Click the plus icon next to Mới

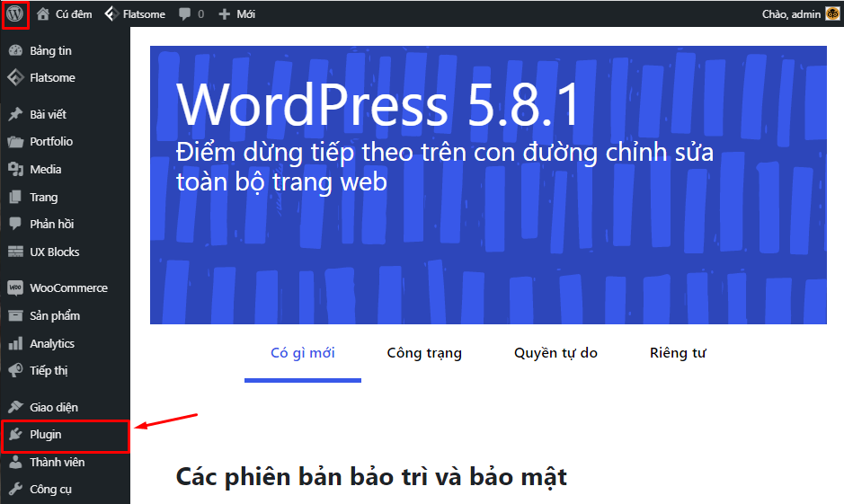pyautogui.click(x=224, y=14)
